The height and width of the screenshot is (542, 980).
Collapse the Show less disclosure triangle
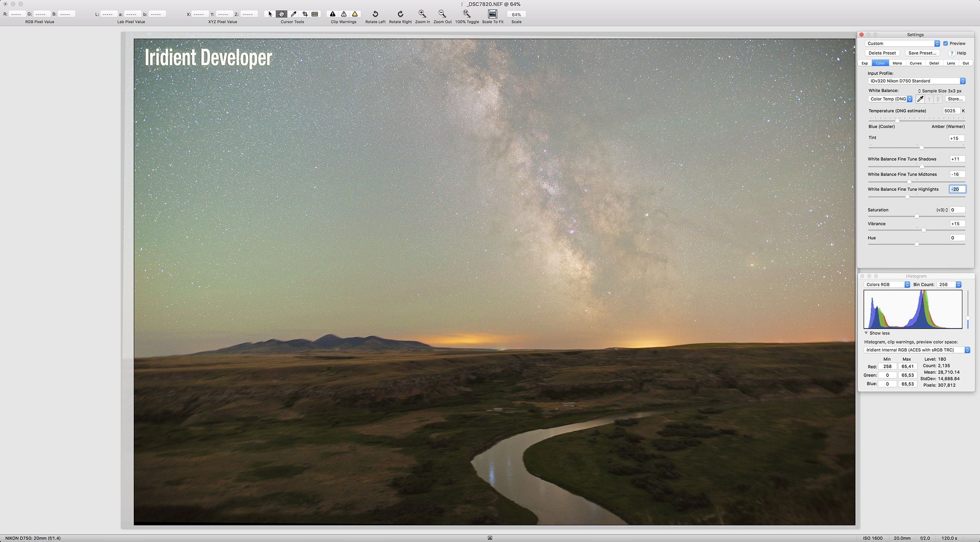coord(866,333)
